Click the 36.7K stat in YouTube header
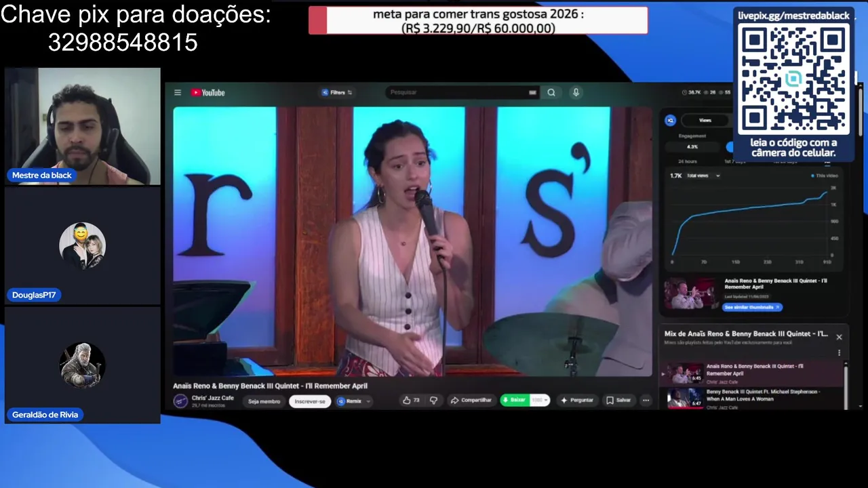The width and height of the screenshot is (868, 488). click(692, 92)
